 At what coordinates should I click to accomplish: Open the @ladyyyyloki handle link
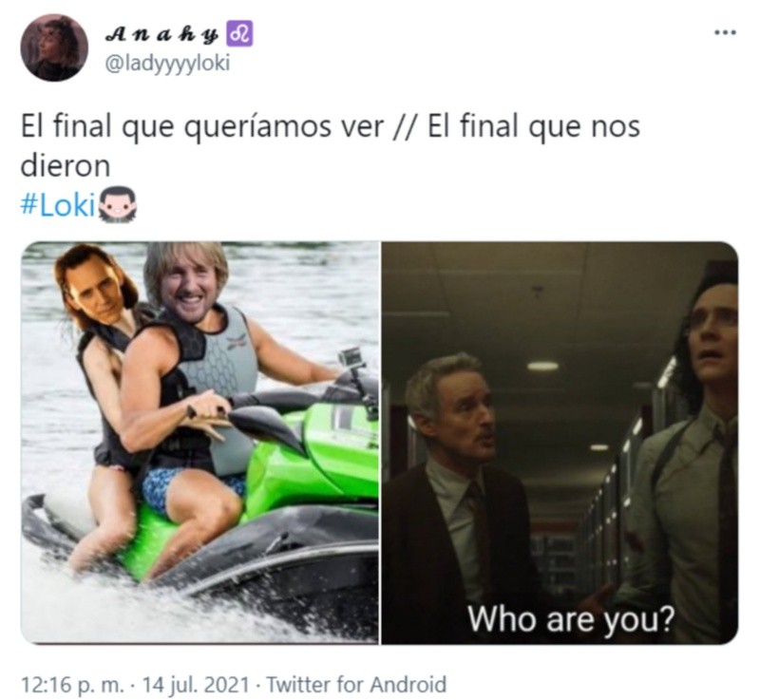pos(168,65)
